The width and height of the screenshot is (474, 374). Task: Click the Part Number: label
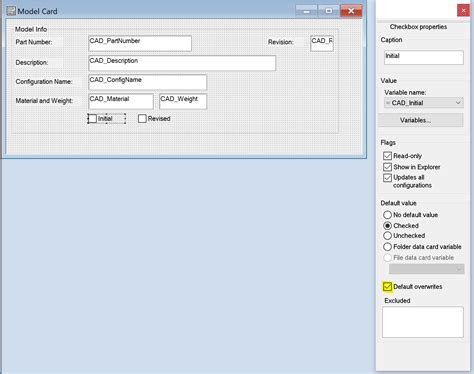[x=34, y=42]
